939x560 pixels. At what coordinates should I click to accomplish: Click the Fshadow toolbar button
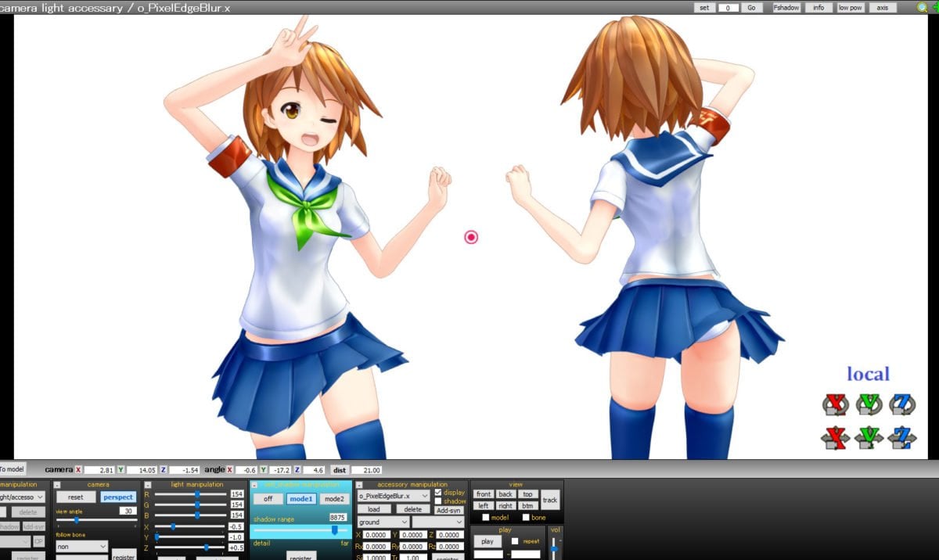click(x=785, y=7)
